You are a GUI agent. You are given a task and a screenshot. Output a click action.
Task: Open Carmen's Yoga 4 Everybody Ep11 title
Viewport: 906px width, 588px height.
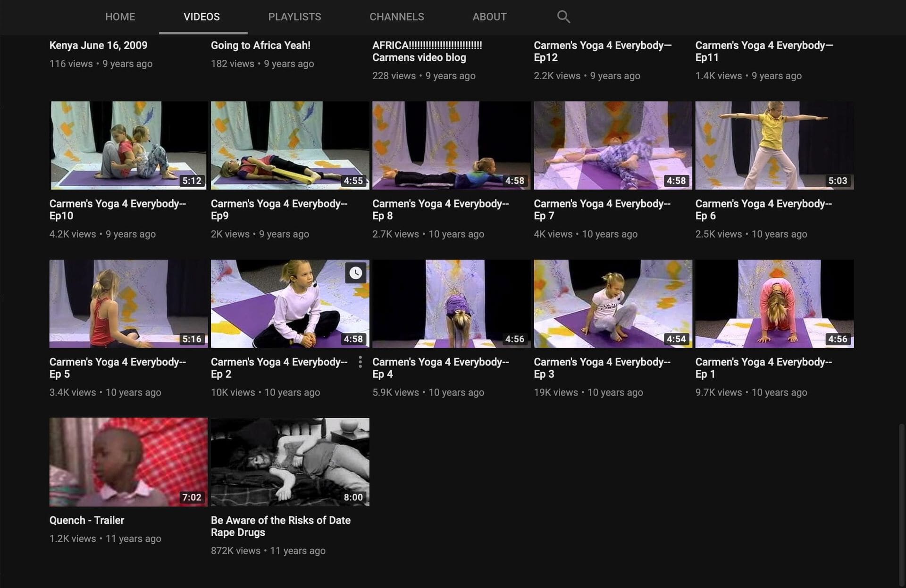pos(764,51)
